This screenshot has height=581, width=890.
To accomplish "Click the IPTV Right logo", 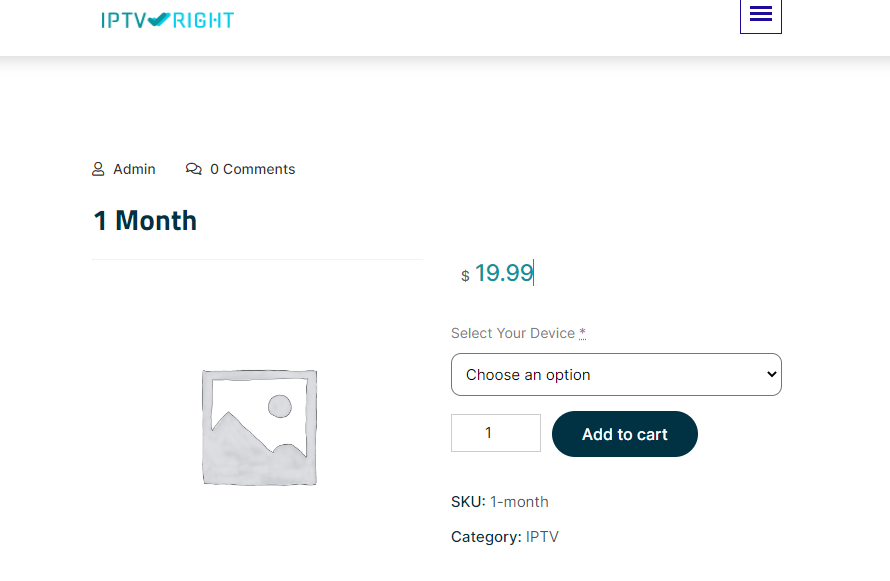I will 167,19.
